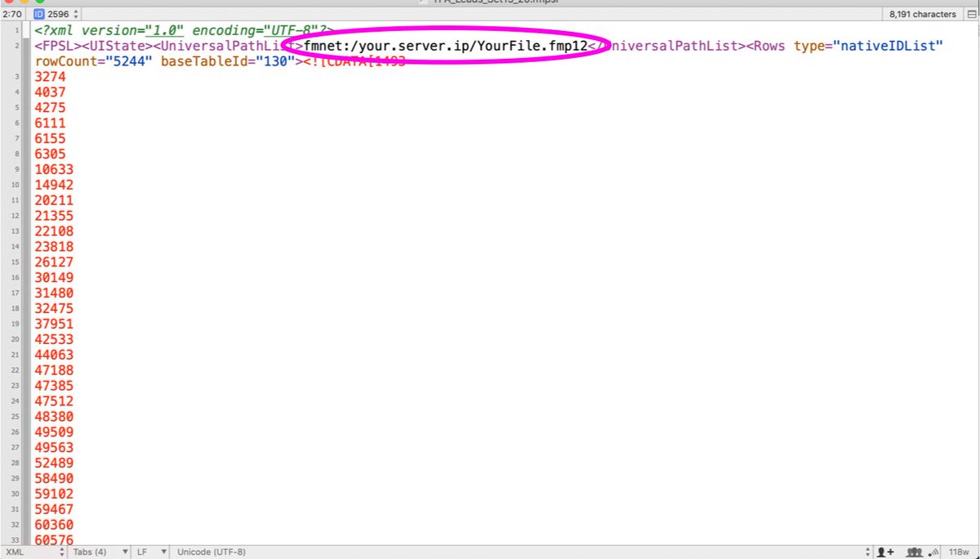Click the value 21355 on line 12
Screen dimensions: 980x559
[55, 216]
